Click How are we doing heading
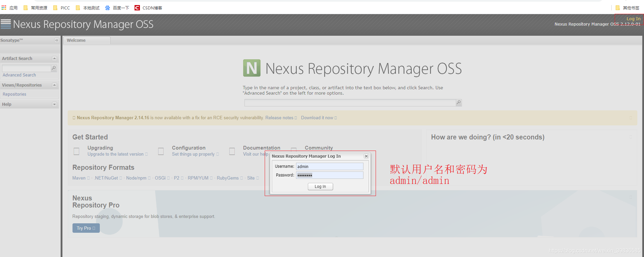644x257 pixels. click(x=488, y=137)
